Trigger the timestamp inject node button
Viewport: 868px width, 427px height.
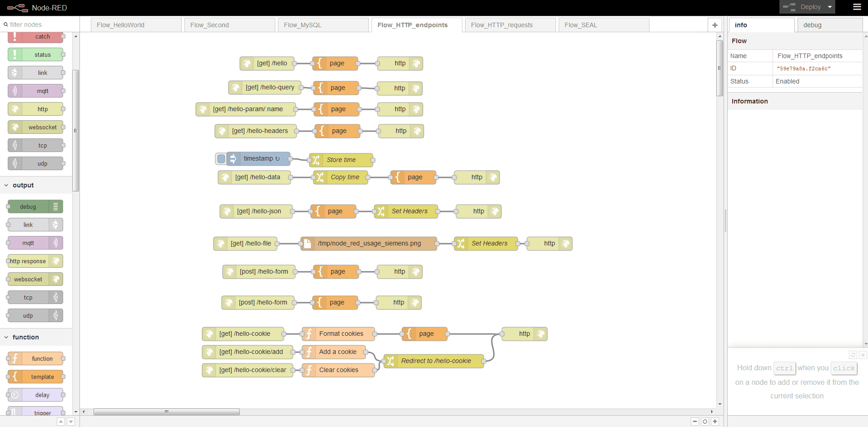pyautogui.click(x=221, y=159)
